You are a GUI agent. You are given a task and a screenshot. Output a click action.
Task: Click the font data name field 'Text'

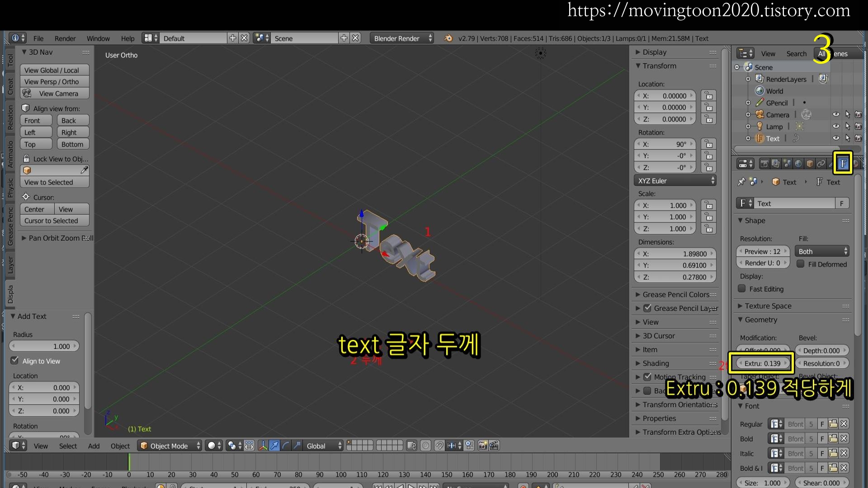(795, 203)
